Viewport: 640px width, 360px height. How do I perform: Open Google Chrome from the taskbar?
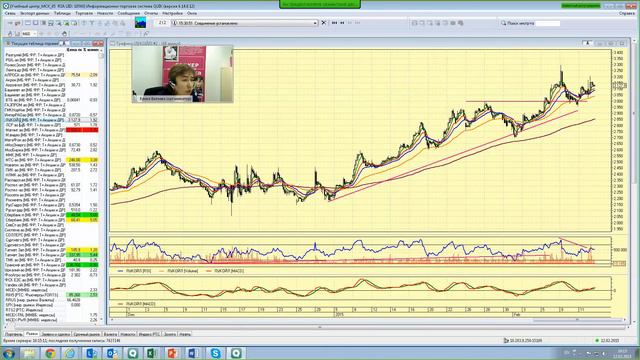(50, 353)
